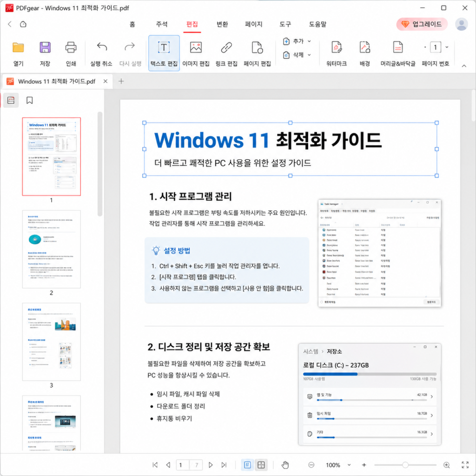
Task: Select the 페이지 편집 tool
Action: pos(257,53)
